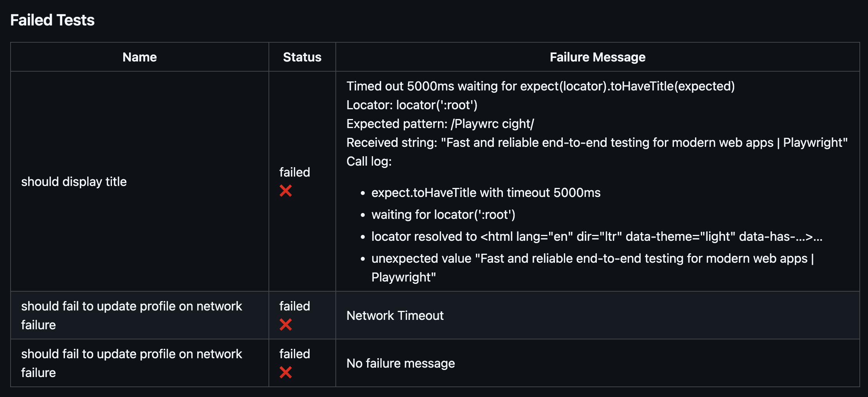Click the red X beside 'No failure message' row

[x=286, y=372]
